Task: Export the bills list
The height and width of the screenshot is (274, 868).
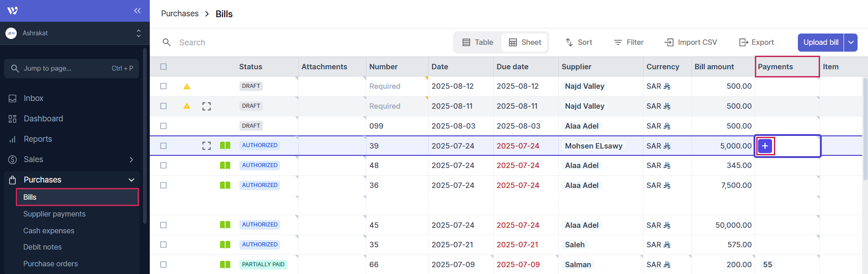Action: (x=756, y=42)
